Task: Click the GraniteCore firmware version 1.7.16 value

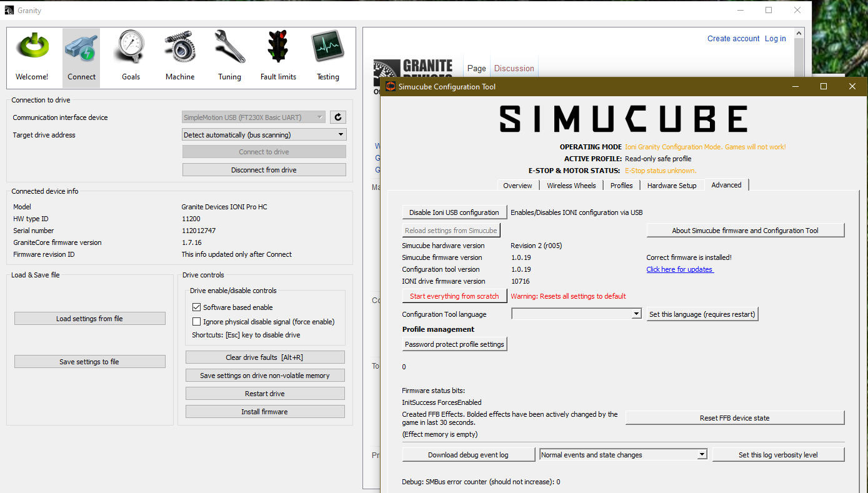Action: click(x=191, y=242)
